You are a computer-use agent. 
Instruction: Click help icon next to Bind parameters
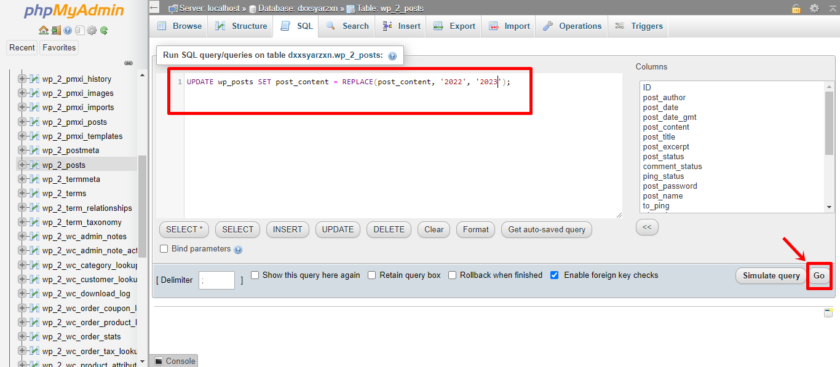click(x=238, y=250)
